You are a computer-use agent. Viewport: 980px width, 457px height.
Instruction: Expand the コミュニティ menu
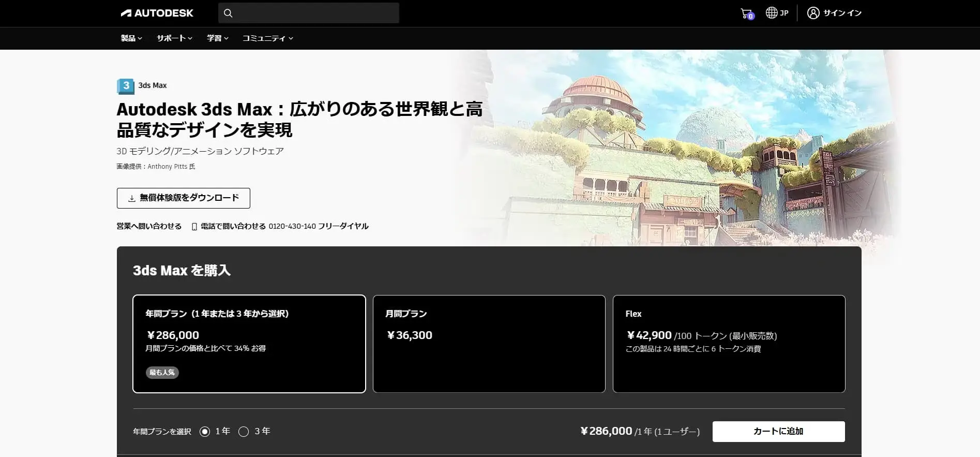tap(268, 38)
